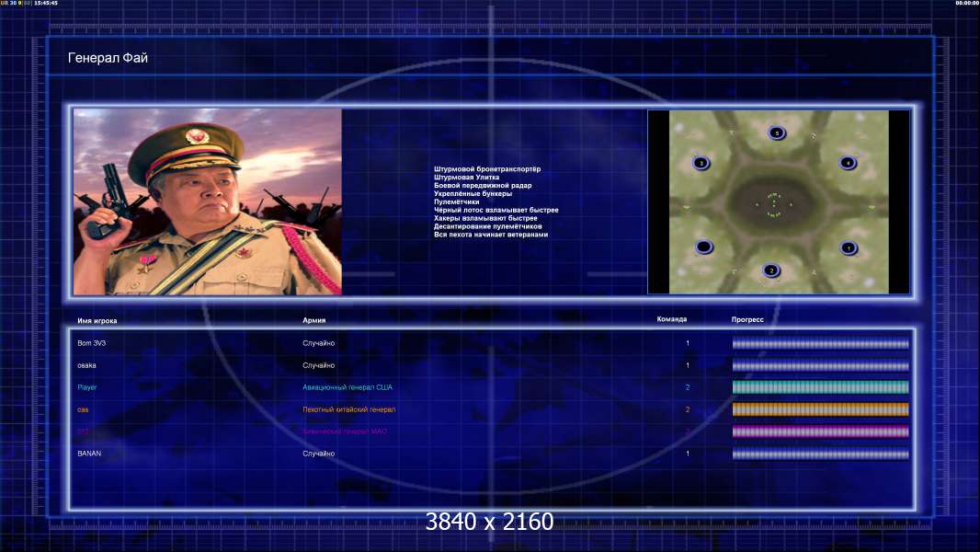
Task: Click the Bom 3V3 progress bar
Action: (x=820, y=343)
